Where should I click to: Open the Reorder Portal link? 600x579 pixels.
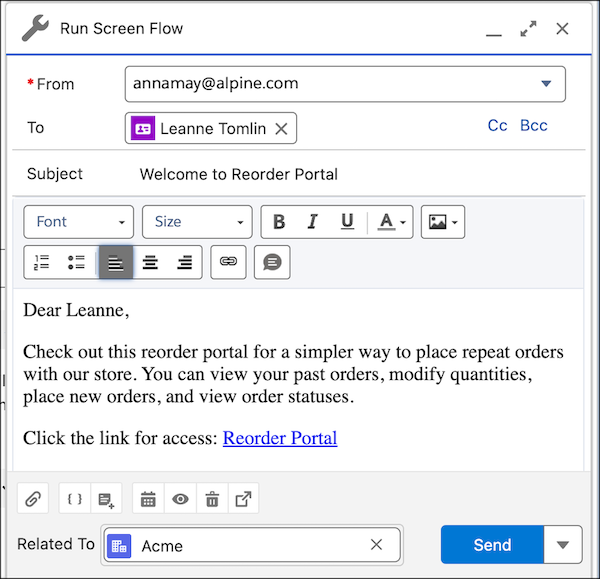pos(280,438)
